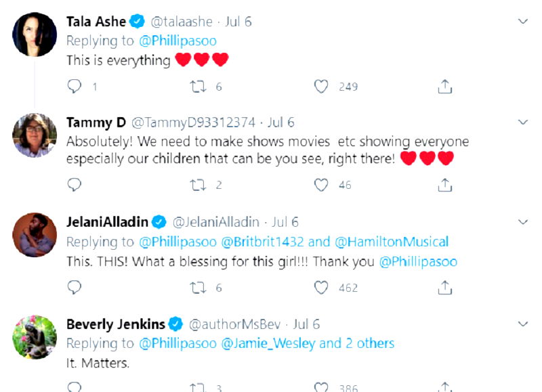Open more options for Tala Ashe's tweet
The width and height of the screenshot is (542, 392).
coord(522,22)
